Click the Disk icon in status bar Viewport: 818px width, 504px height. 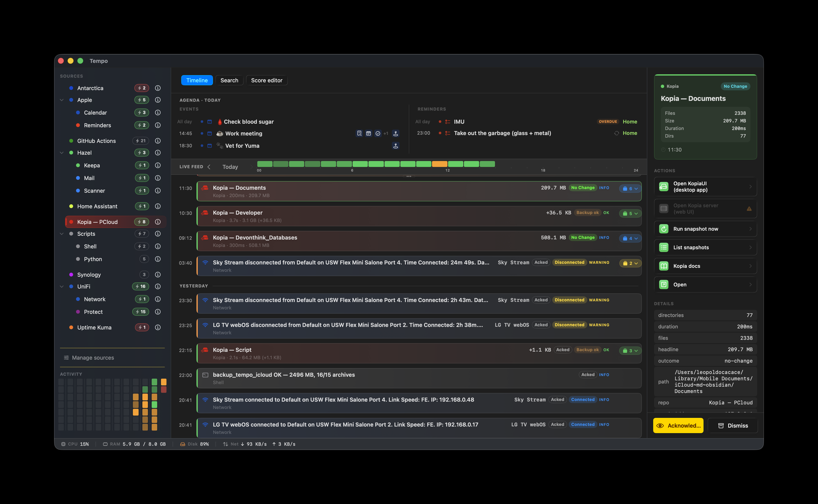[x=183, y=444]
